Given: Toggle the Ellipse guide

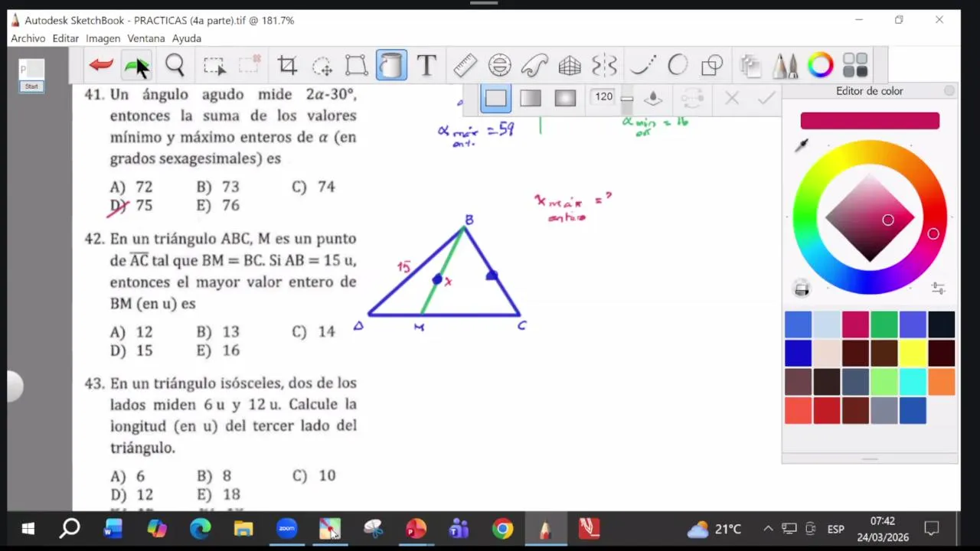Looking at the screenshot, I should coord(500,66).
